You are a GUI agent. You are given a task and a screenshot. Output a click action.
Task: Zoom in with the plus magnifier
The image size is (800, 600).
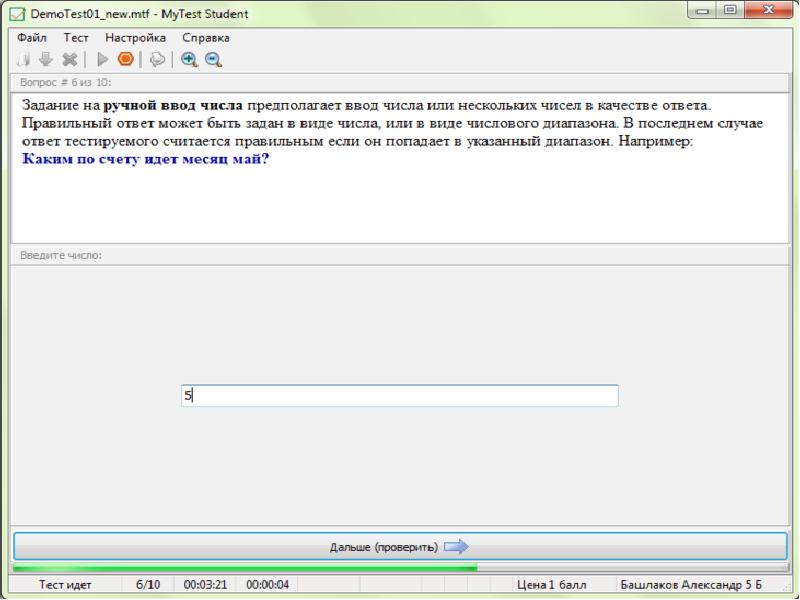(189, 59)
